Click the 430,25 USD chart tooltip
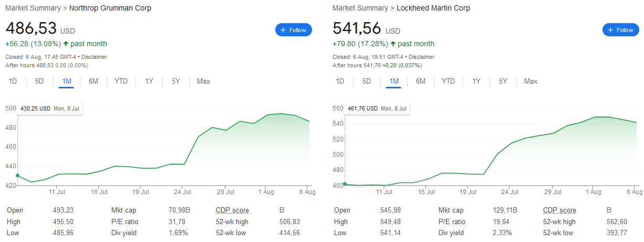 tap(50, 108)
